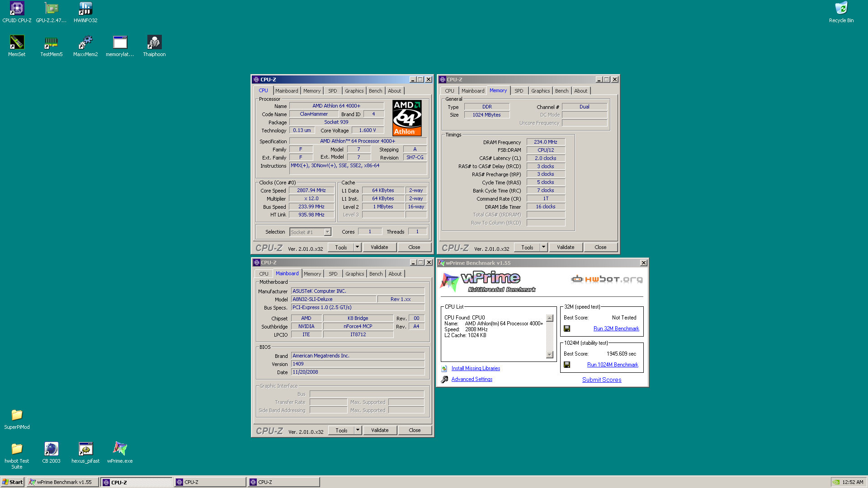Viewport: 868px width, 488px height.
Task: Open Bench tab in CPU window
Action: pos(375,91)
